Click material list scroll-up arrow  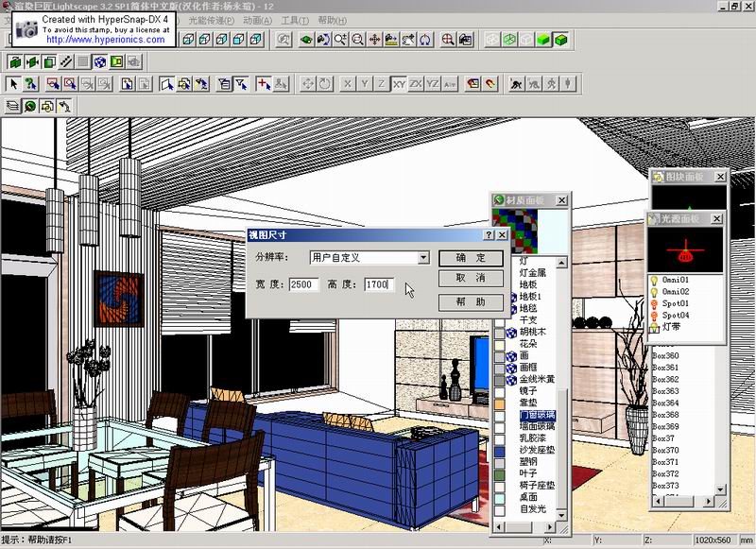click(x=561, y=263)
